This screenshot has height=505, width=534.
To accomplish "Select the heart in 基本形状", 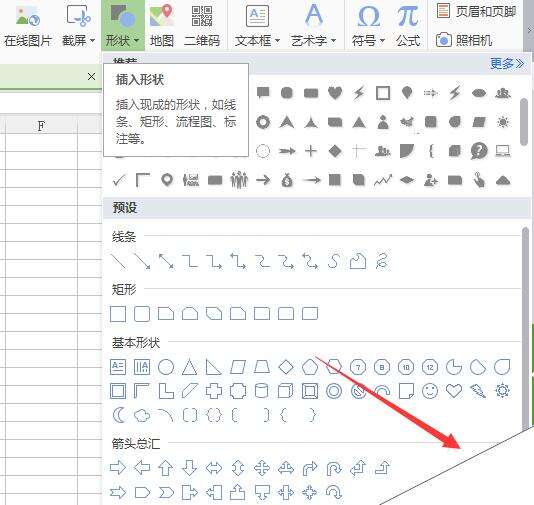I will click(x=454, y=391).
